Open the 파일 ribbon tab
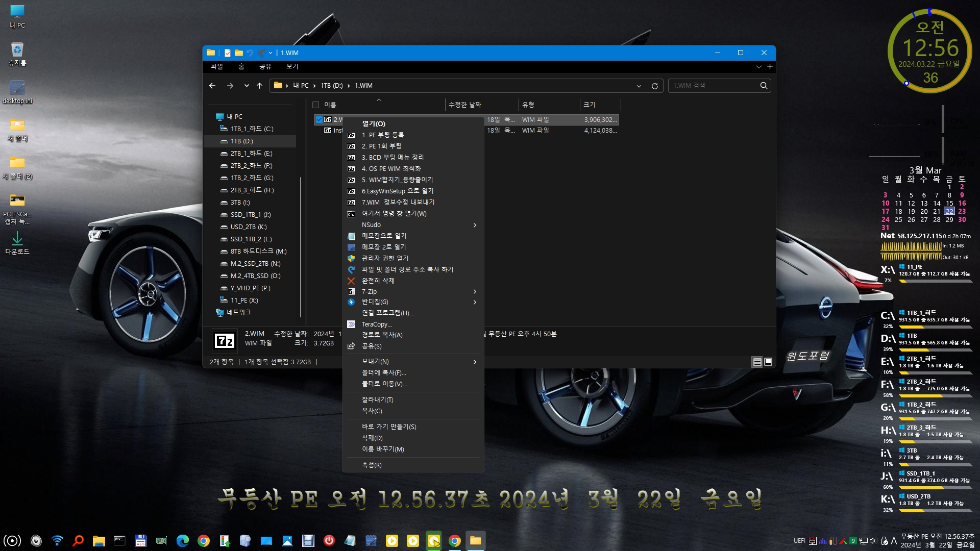Viewport: 980px width, 551px height. tap(217, 67)
